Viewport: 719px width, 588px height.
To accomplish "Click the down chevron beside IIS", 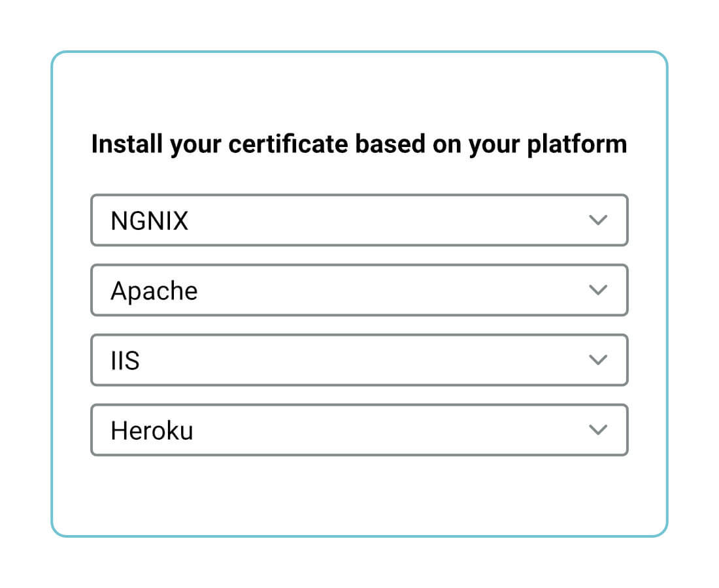I will click(x=598, y=360).
